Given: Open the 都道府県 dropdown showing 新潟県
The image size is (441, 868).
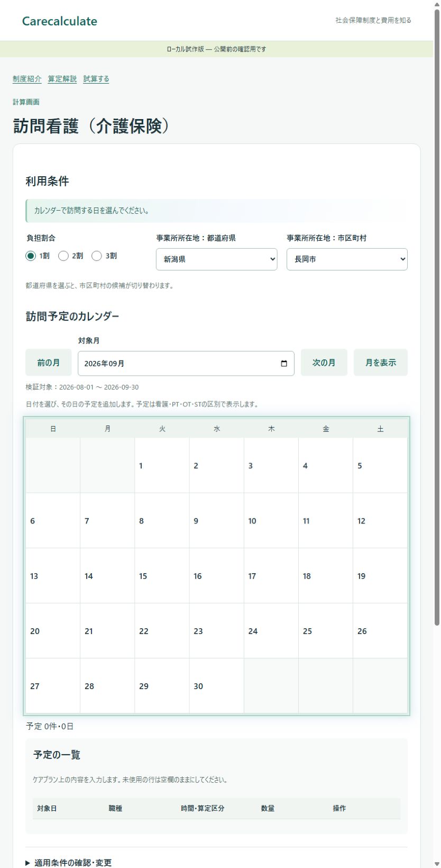Looking at the screenshot, I should [x=216, y=259].
